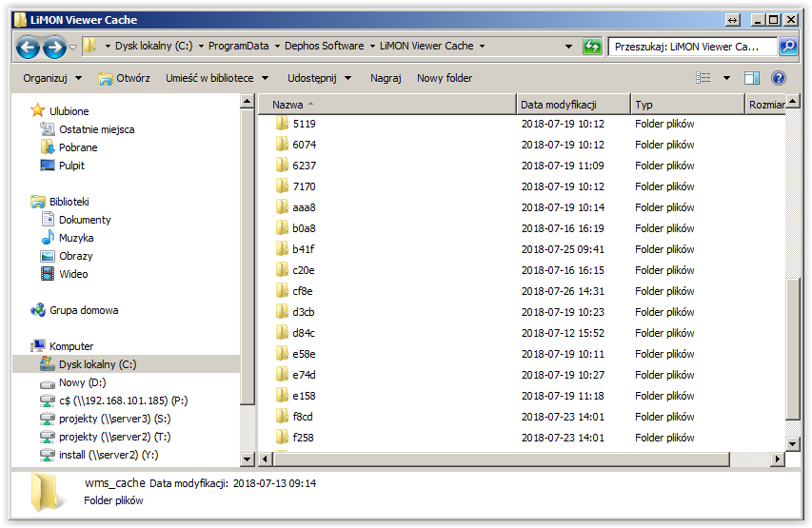812x528 pixels.
Task: Click folder icon of e58e
Action: click(282, 354)
